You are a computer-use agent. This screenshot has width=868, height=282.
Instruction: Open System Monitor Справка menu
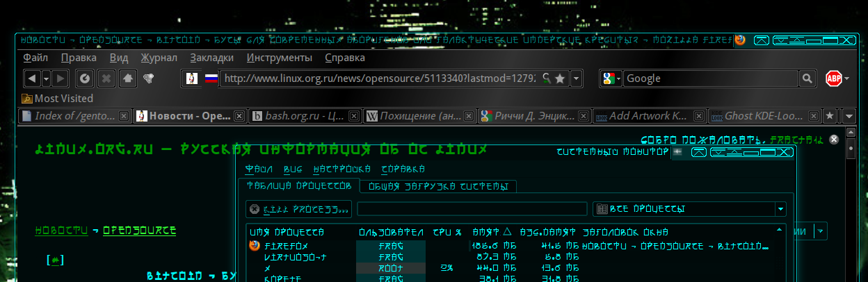click(x=403, y=169)
